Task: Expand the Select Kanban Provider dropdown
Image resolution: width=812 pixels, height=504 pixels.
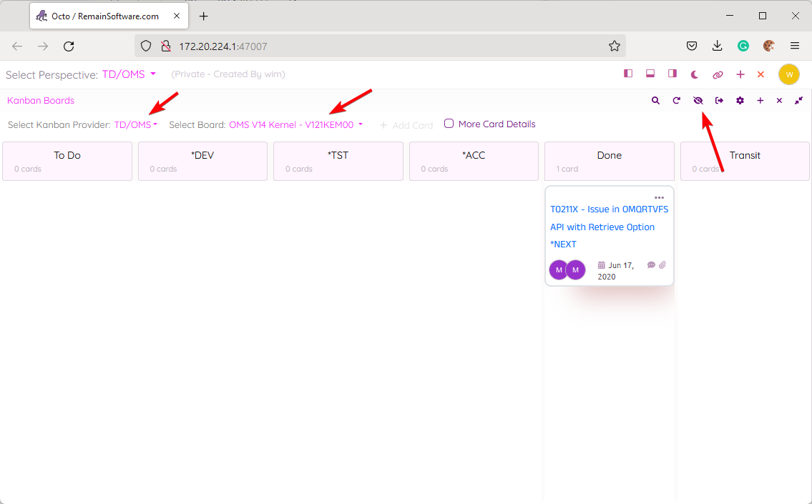Action: point(135,124)
